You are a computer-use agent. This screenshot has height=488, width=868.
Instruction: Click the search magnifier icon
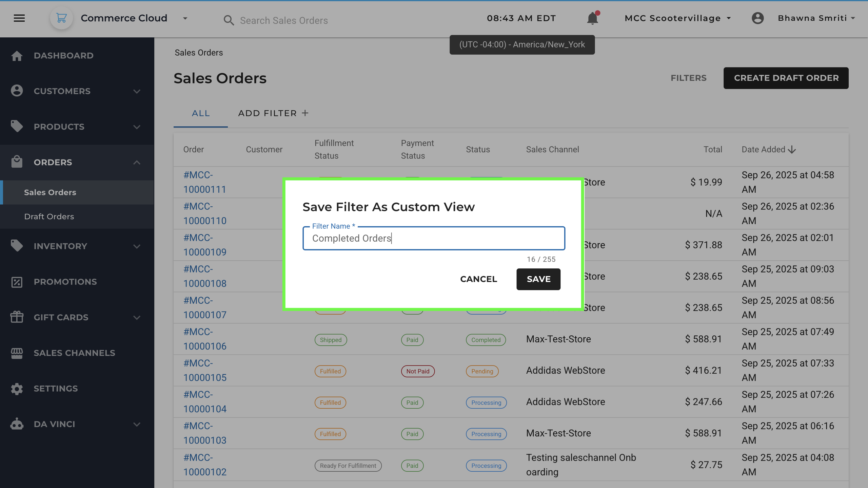pyautogui.click(x=229, y=20)
